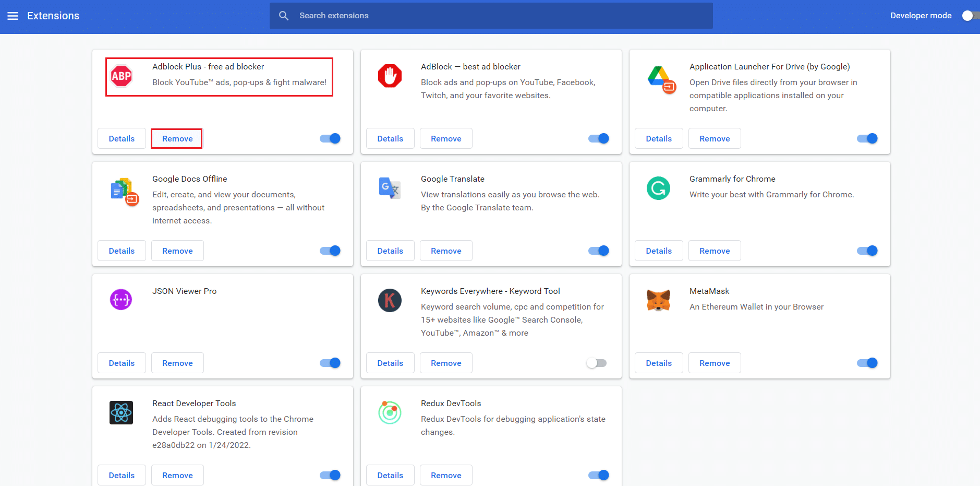
Task: Click the Keywords Everywhere K icon
Action: 390,300
